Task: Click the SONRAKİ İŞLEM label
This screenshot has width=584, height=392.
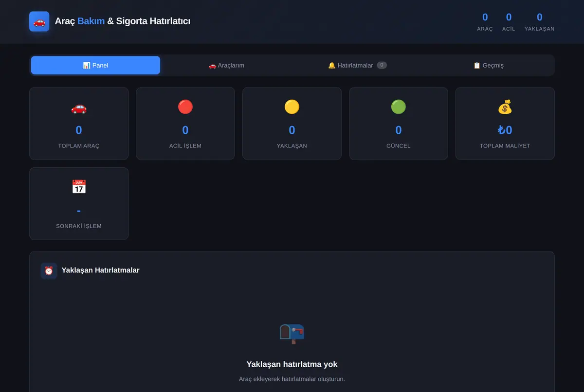Action: pos(79,226)
